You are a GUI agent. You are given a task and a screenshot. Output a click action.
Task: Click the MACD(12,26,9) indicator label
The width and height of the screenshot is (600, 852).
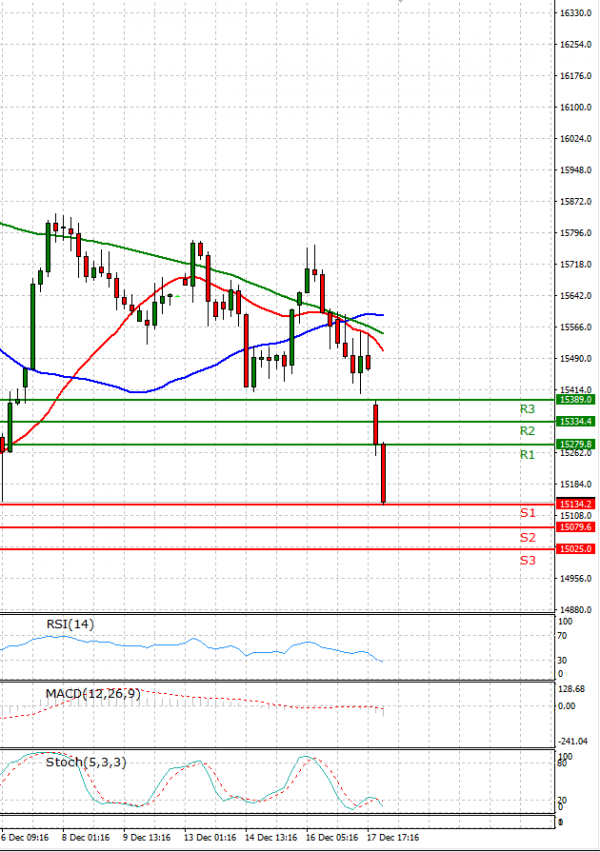click(x=93, y=694)
